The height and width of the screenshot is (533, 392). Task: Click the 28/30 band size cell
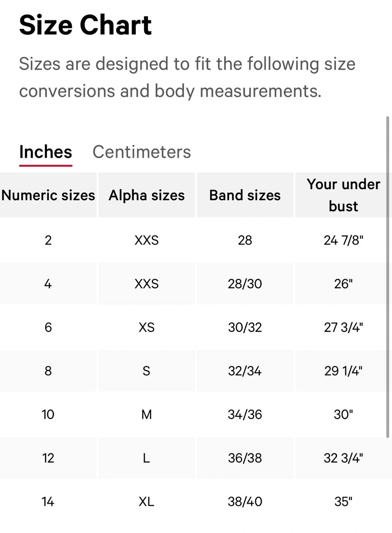245,284
